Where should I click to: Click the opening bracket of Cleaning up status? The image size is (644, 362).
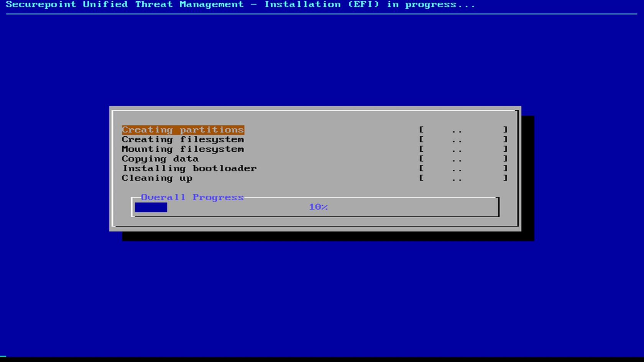[421, 178]
